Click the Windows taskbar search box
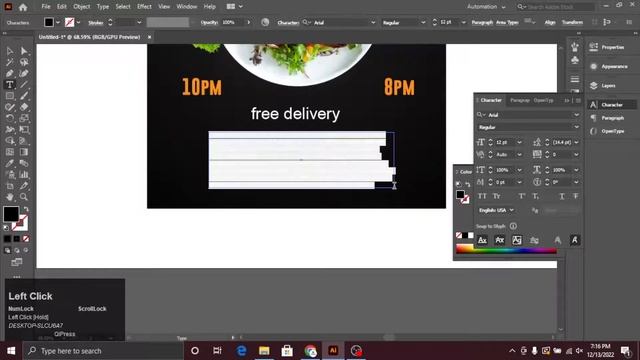This screenshot has height=360, width=640. [104, 351]
